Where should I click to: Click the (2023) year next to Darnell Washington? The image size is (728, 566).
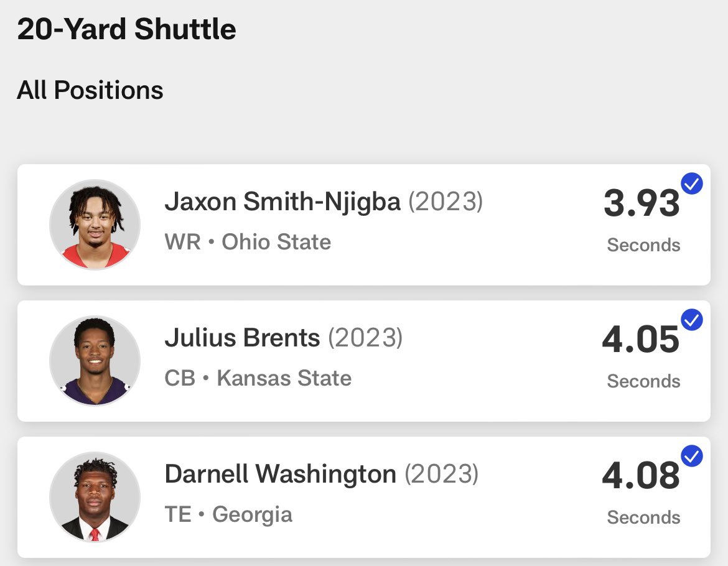(x=442, y=474)
